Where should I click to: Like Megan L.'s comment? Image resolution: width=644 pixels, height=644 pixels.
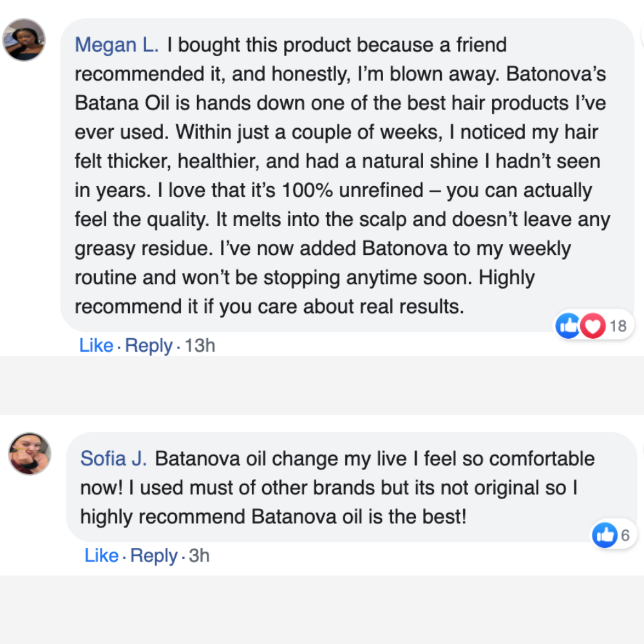point(96,346)
